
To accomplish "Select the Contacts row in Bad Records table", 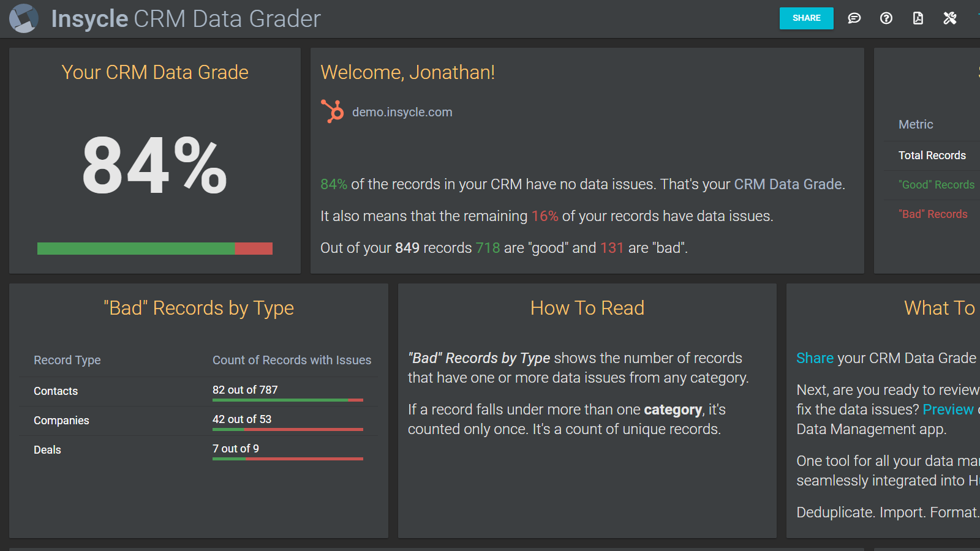I will pos(56,391).
